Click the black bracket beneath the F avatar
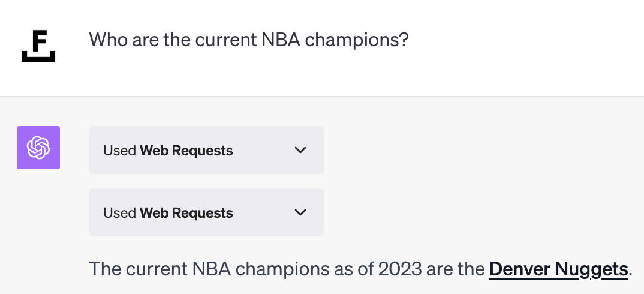Viewport: 644px width, 294px height. pos(38,58)
